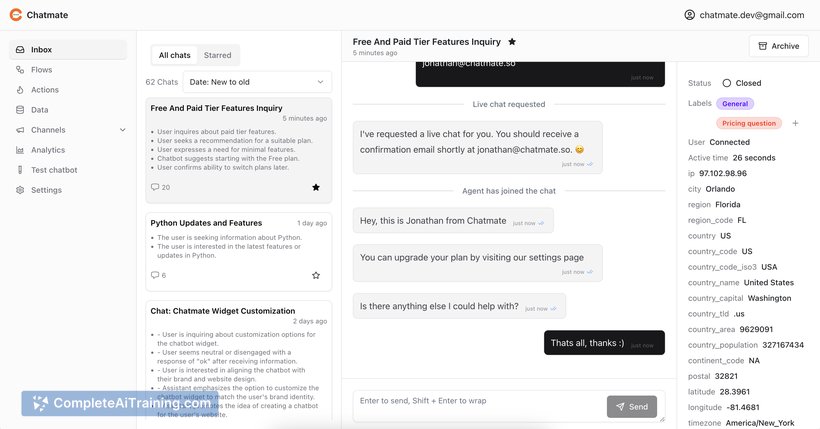Viewport: 820px width, 429px height.
Task: Archive this conversation
Action: [x=779, y=46]
